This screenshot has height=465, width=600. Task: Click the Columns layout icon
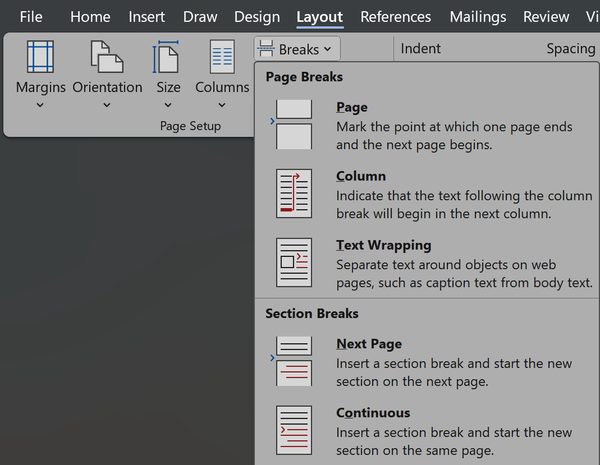(222, 57)
